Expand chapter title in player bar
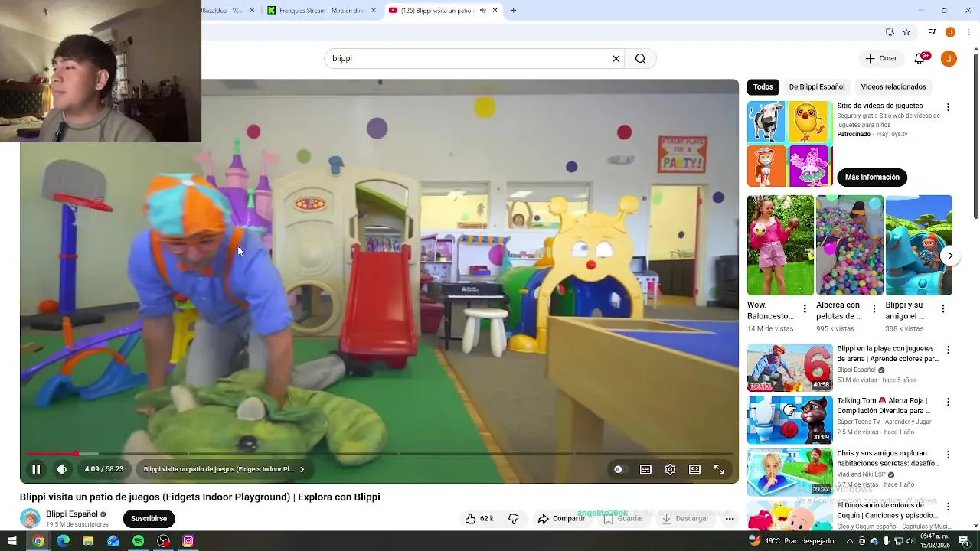Image resolution: width=980 pixels, height=551 pixels. tap(224, 469)
